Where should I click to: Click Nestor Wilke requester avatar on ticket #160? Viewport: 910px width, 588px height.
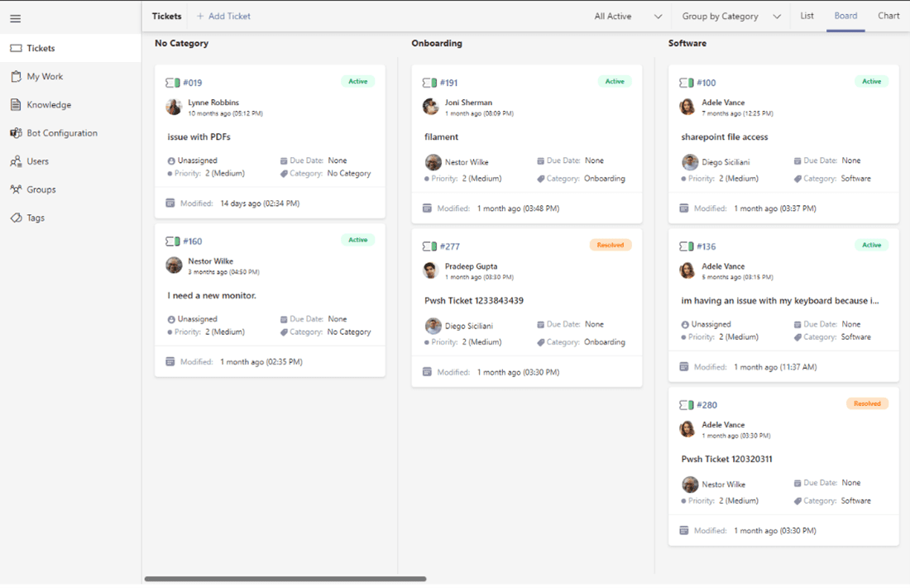click(x=174, y=265)
